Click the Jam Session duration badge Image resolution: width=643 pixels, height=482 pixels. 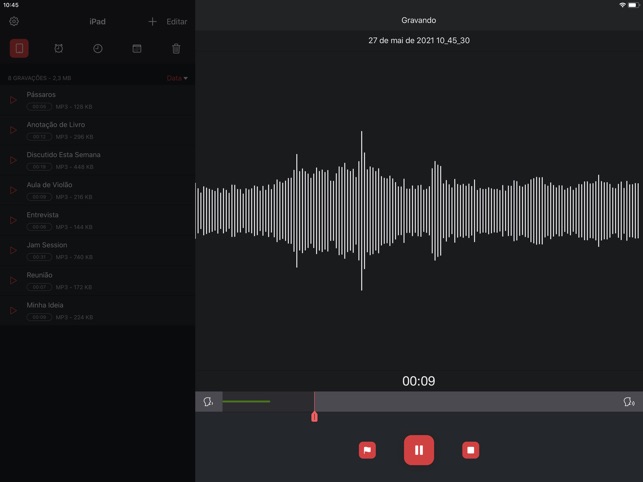click(39, 257)
